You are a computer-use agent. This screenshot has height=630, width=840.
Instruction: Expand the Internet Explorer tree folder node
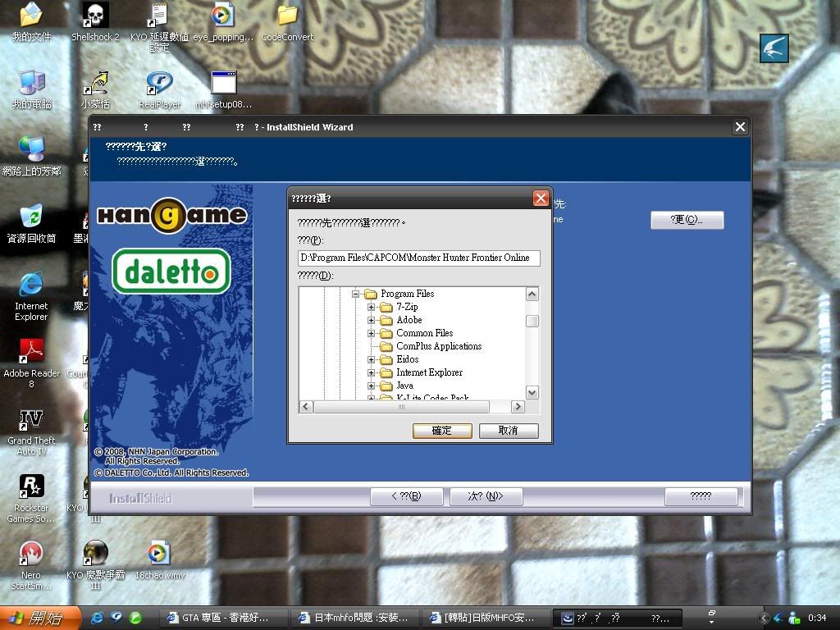pos(372,373)
